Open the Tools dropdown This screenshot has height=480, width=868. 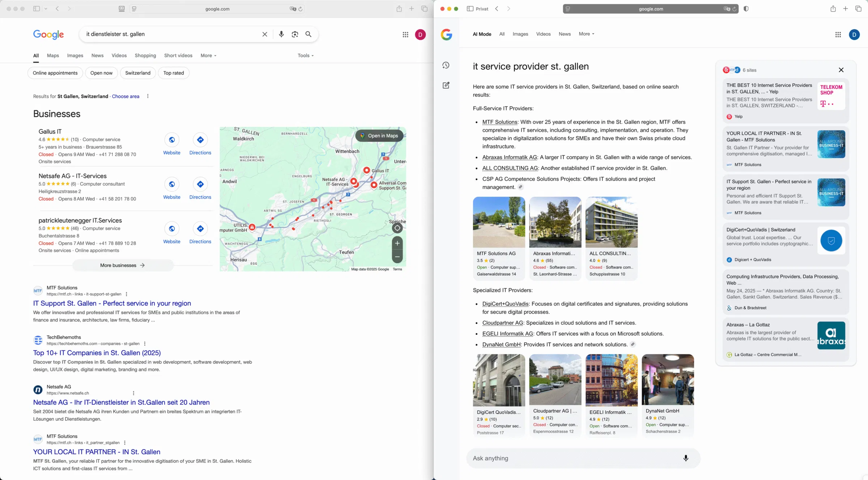point(306,55)
